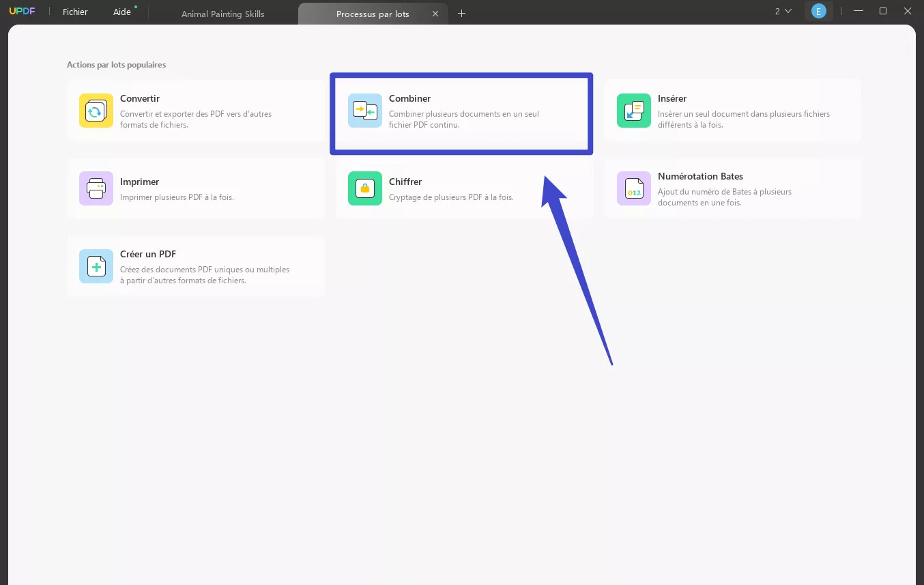Close the Processus par lots tab

pos(435,14)
